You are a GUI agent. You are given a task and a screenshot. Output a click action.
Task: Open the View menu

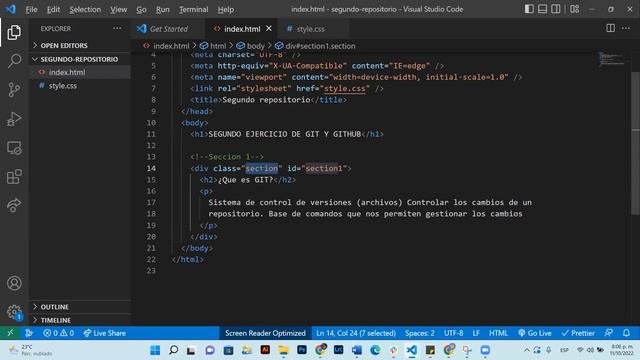click(118, 9)
